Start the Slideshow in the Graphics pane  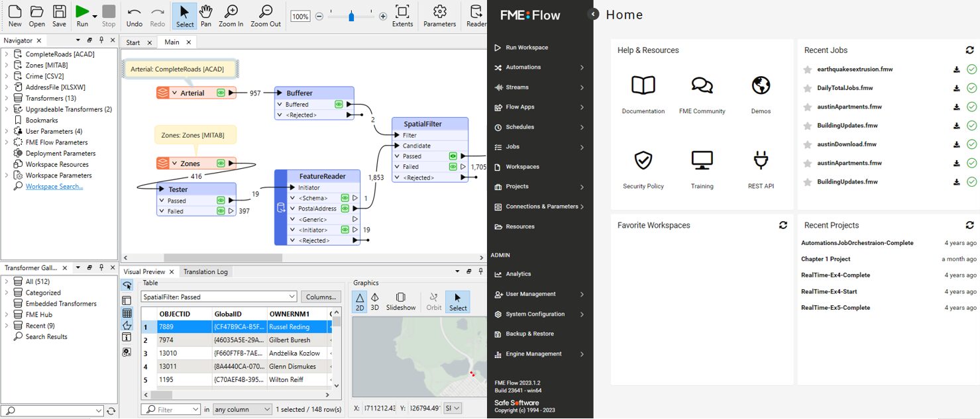pyautogui.click(x=401, y=301)
